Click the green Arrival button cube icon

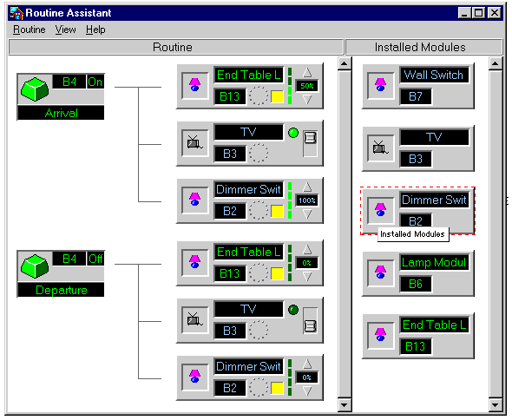35,89
